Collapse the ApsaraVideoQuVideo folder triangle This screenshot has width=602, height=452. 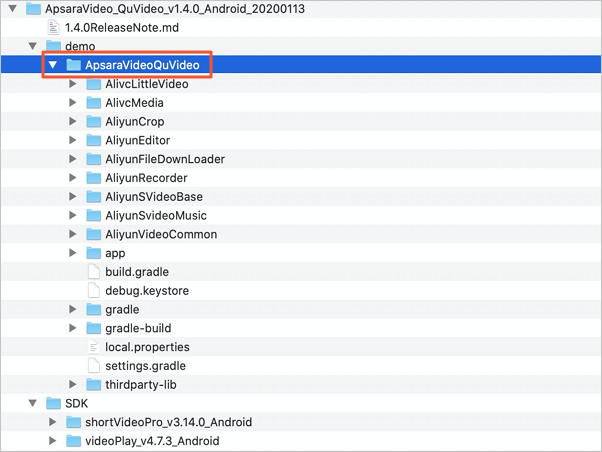click(53, 65)
